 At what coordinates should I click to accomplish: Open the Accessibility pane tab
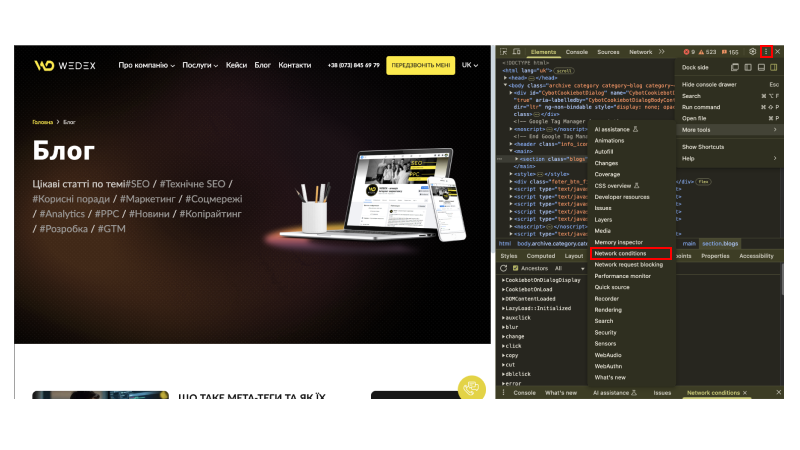pyautogui.click(x=756, y=256)
